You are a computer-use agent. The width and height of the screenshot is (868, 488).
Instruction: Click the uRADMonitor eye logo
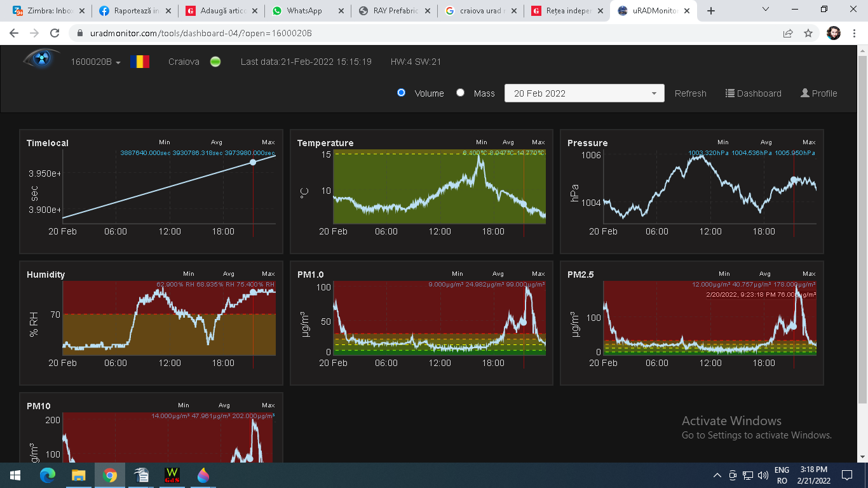point(41,59)
